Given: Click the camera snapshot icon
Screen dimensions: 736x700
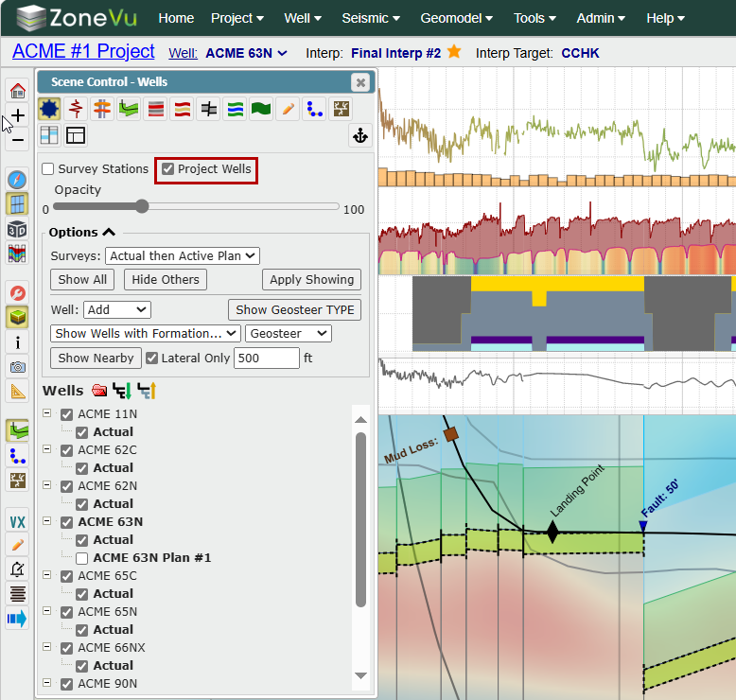Looking at the screenshot, I should tap(18, 367).
